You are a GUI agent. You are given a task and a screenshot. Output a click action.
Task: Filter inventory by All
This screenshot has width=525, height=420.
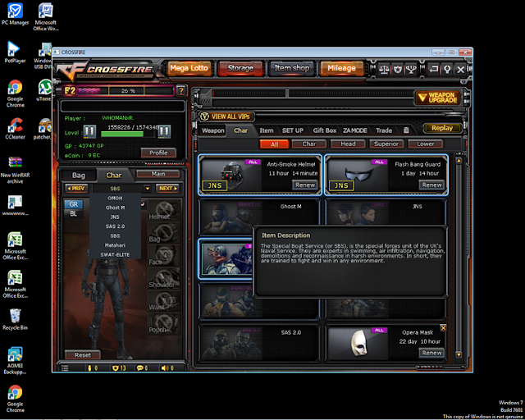pos(274,144)
